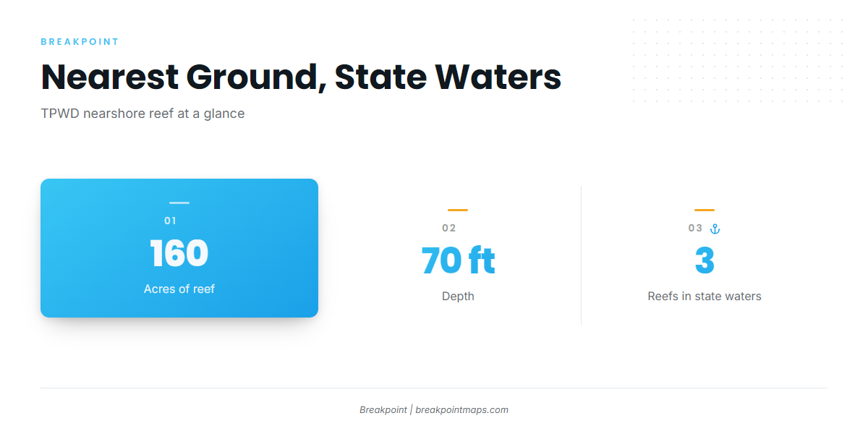Click the anchor icon beside 03
This screenshot has height=434, width=868.
coord(715,229)
